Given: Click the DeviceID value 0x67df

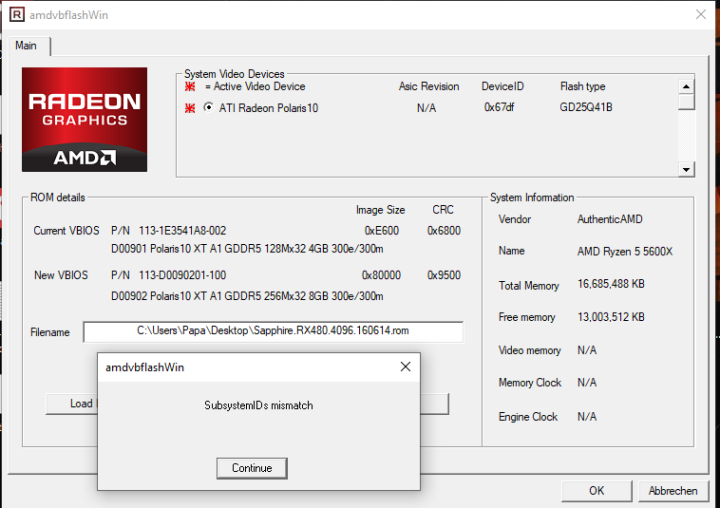Looking at the screenshot, I should tap(499, 107).
